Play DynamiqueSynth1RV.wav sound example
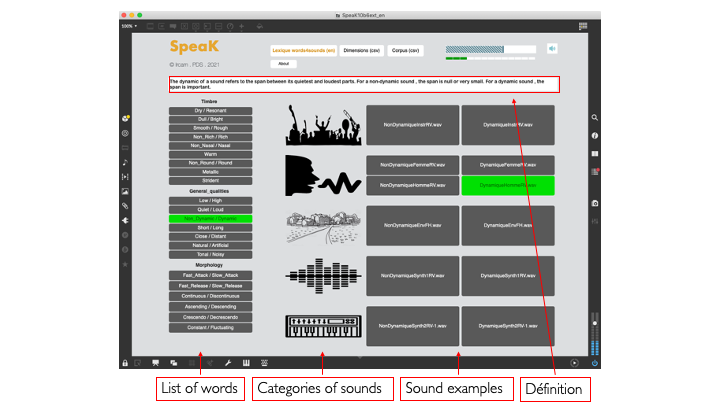 click(508, 276)
